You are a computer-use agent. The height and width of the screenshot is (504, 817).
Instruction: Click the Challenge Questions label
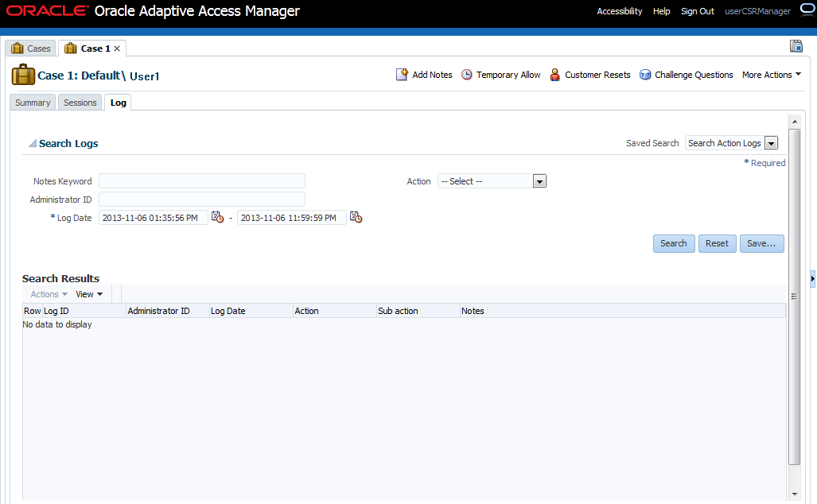tap(694, 75)
